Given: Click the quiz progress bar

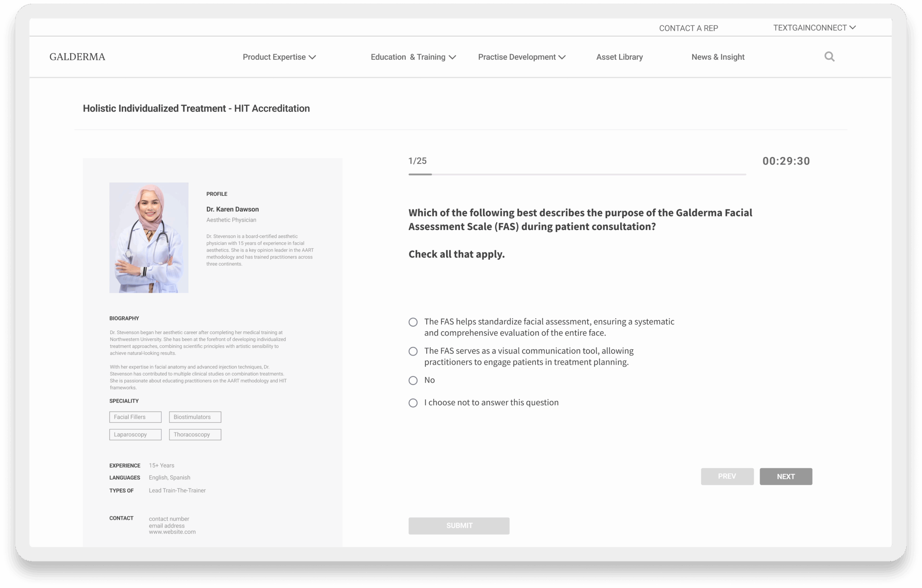Looking at the screenshot, I should 577,175.
